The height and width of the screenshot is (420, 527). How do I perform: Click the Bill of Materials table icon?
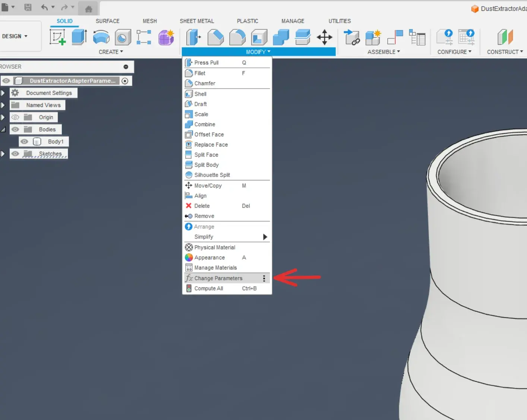pyautogui.click(x=417, y=37)
